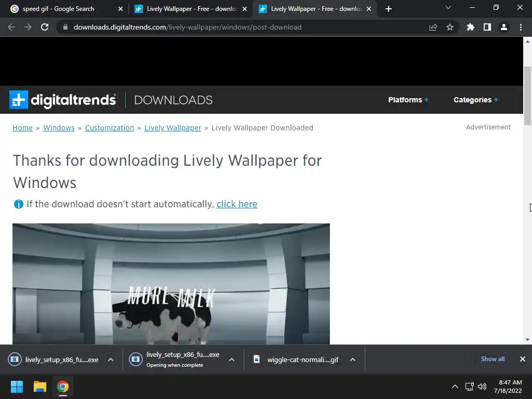This screenshot has height=399, width=532.
Task: Open first lively_setup_x86 exe download
Action: [x=61, y=360]
